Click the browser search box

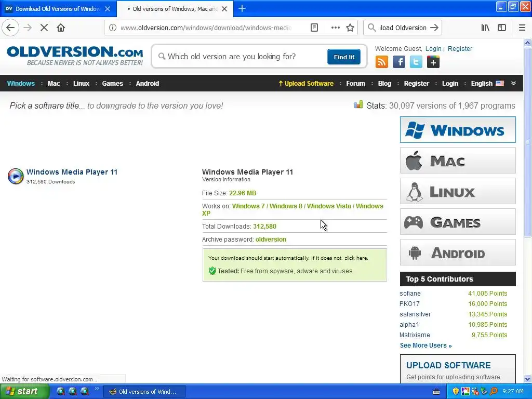pyautogui.click(x=403, y=28)
